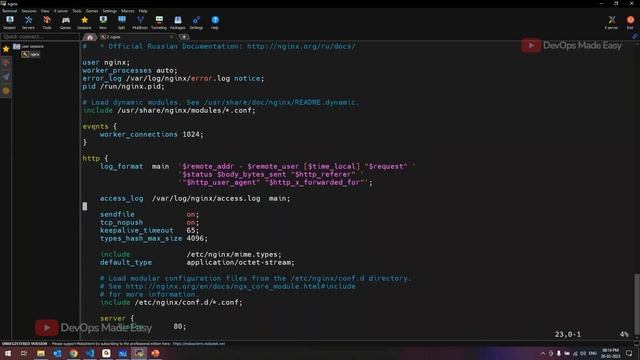
Task: Open the notification center icon
Action: click(x=629, y=353)
